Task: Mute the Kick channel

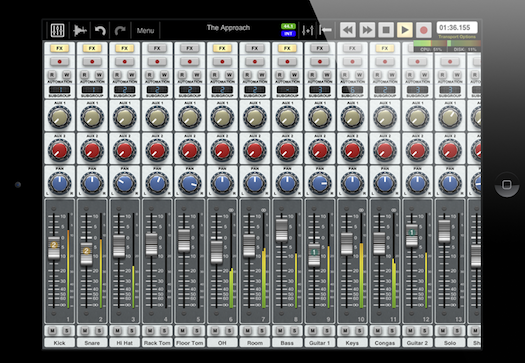Action: [52, 331]
